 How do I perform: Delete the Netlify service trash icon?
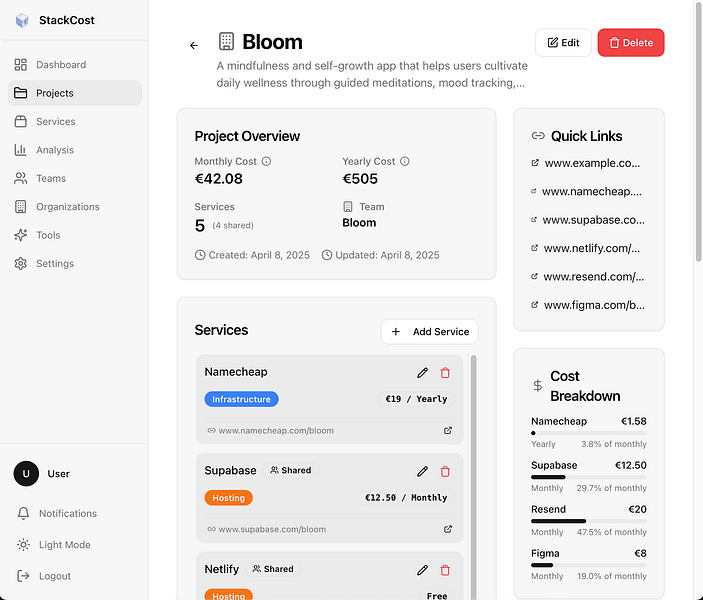(445, 570)
